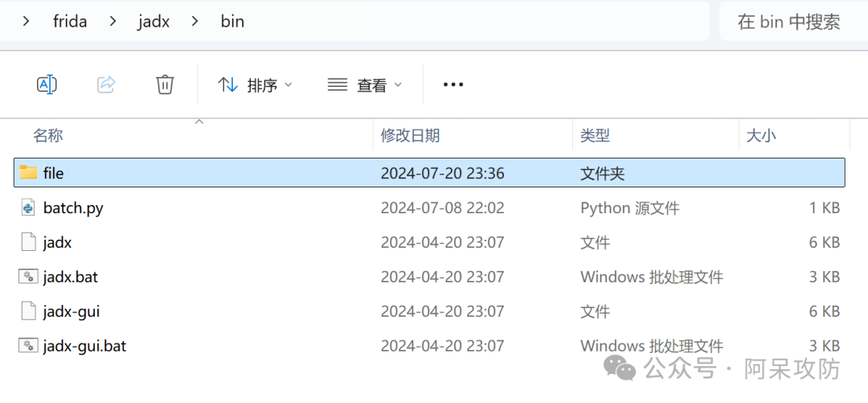Image resolution: width=868 pixels, height=403 pixels.
Task: Expand chevron between jadx and bin
Action: tap(195, 22)
